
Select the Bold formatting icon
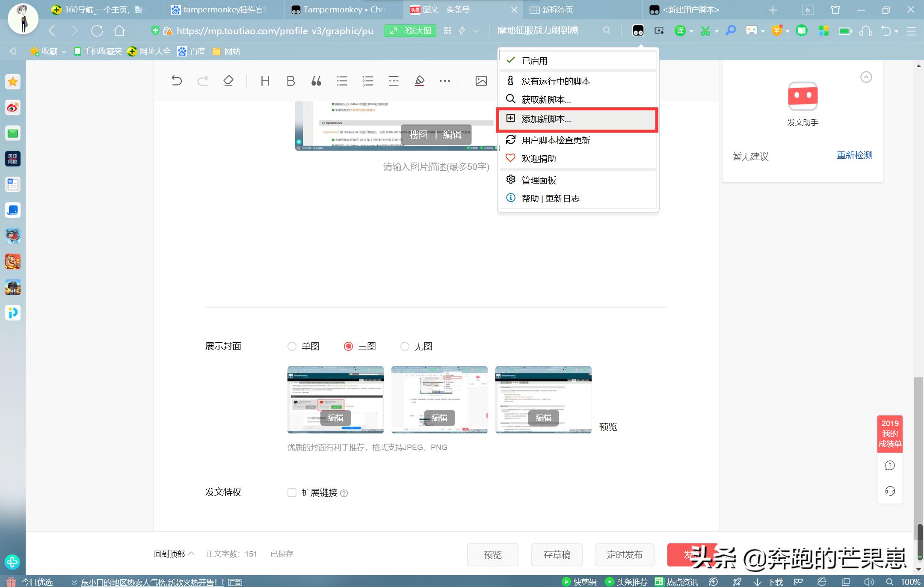tap(290, 80)
